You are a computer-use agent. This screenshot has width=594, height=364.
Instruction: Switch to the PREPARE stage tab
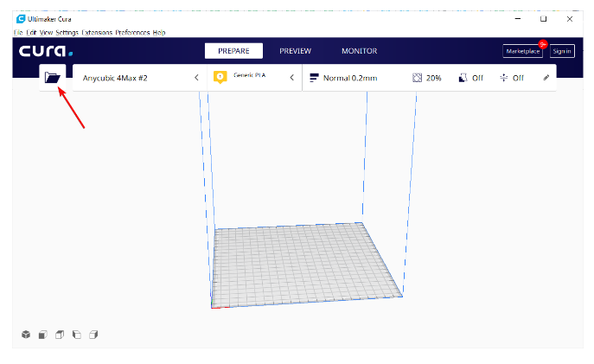[233, 51]
